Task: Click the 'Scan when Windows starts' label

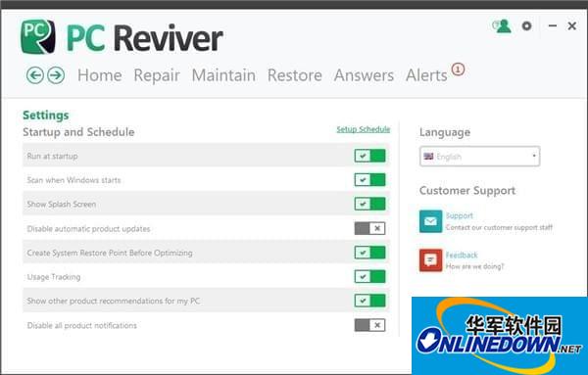Action: pyautogui.click(x=73, y=180)
